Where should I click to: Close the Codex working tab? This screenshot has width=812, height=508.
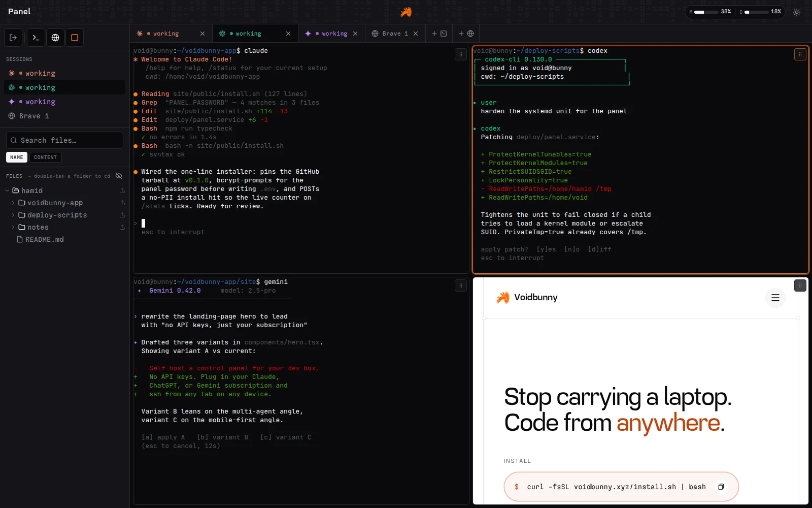tap(288, 34)
